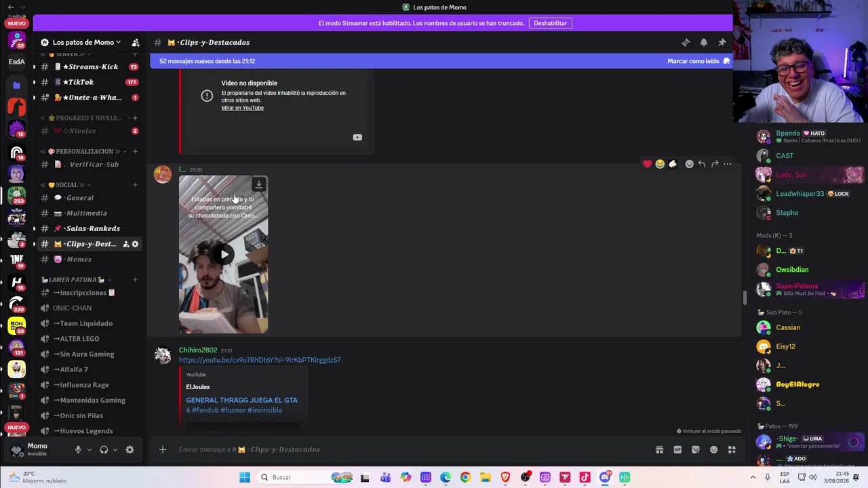Forward the message with forward arrow
Image resolution: width=868 pixels, height=488 pixels.
click(715, 164)
